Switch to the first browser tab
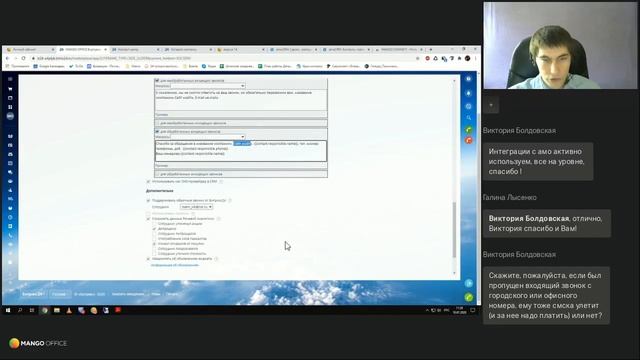The width and height of the screenshot is (640, 360). (30, 49)
